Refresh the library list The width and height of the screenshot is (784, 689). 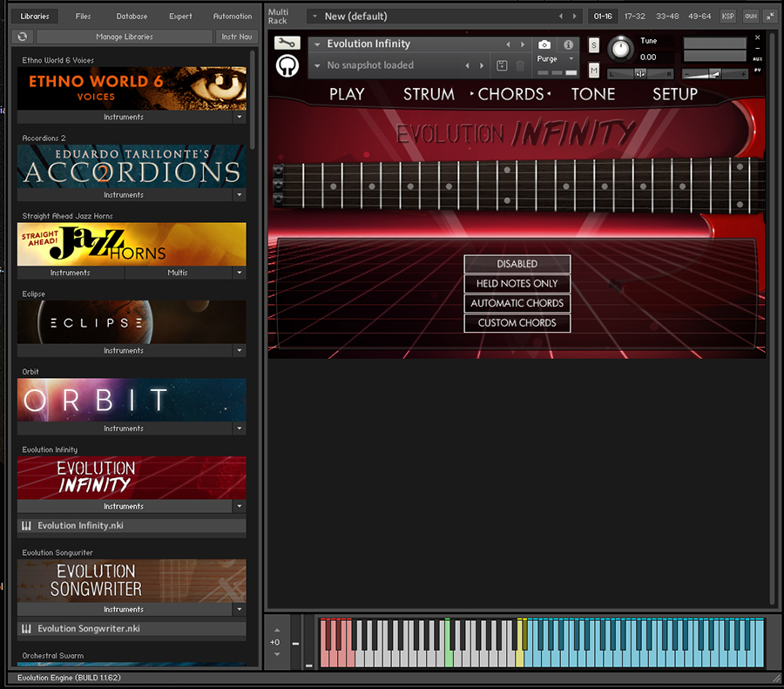pos(23,37)
